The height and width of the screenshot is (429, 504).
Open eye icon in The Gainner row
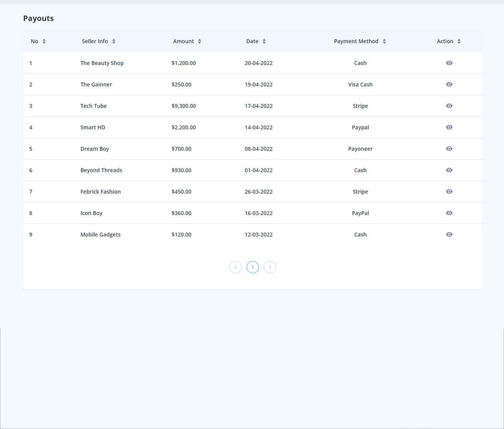pos(449,84)
